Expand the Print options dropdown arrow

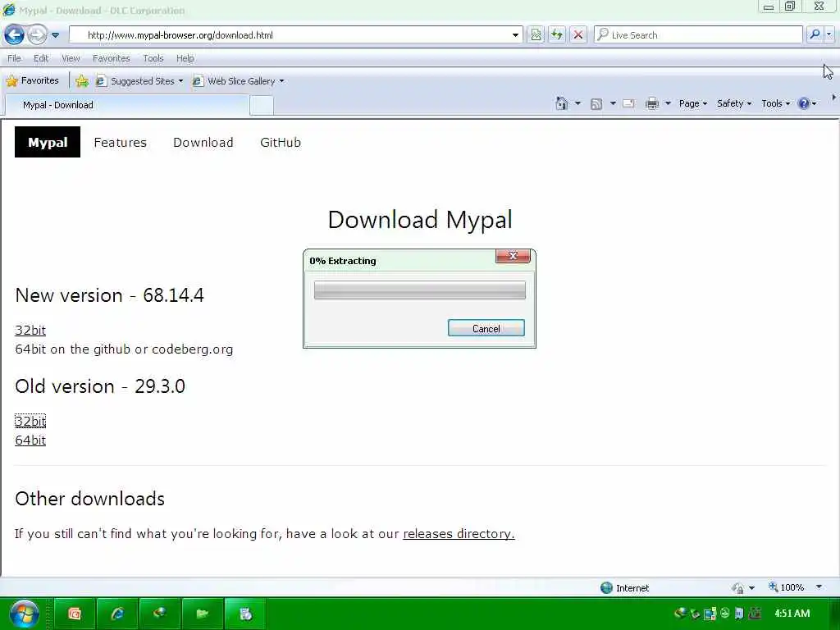[668, 103]
